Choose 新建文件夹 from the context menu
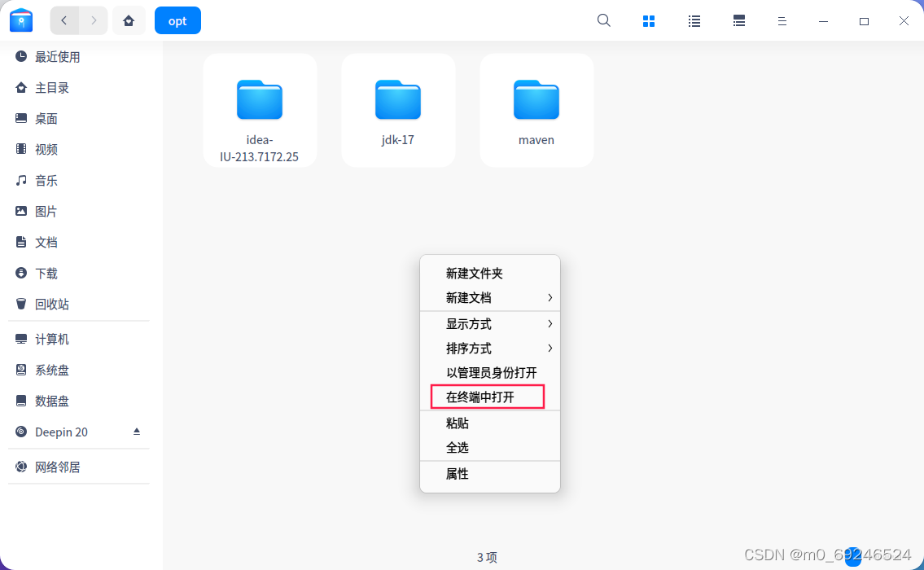The image size is (924, 570). [x=490, y=273]
